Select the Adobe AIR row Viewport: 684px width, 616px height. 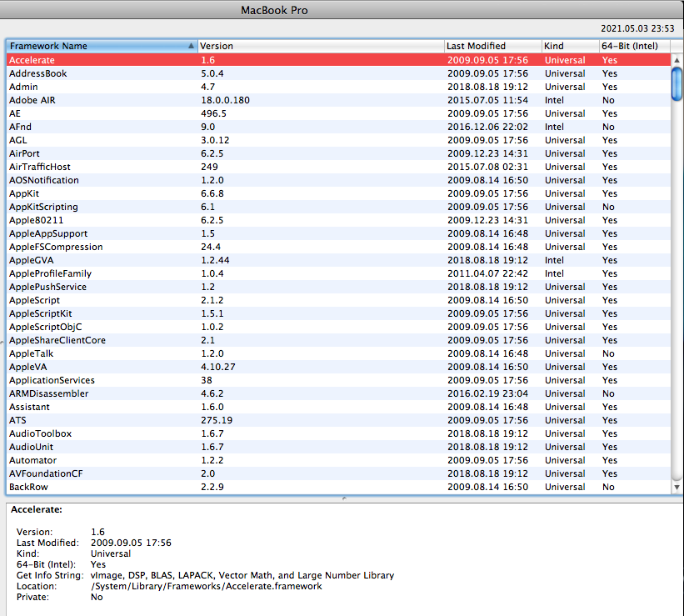(x=338, y=100)
